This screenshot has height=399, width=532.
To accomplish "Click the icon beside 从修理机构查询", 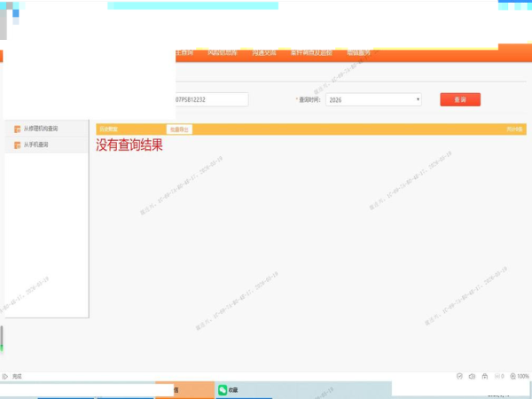I will coord(18,129).
